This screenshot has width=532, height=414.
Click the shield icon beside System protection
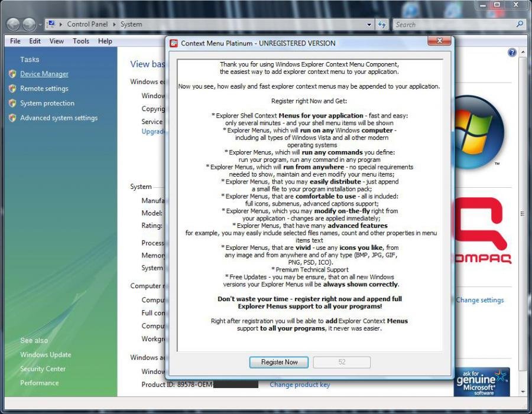point(12,103)
